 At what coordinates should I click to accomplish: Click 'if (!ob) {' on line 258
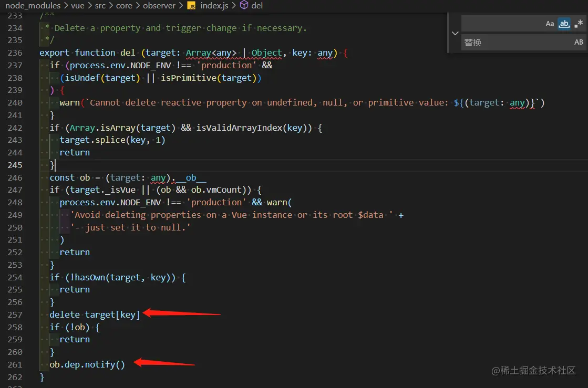pyautogui.click(x=75, y=327)
